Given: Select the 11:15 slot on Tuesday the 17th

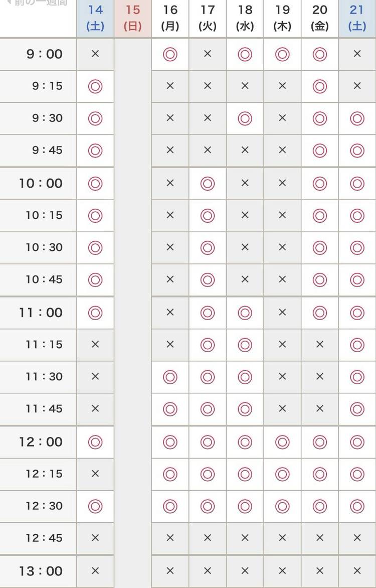Looking at the screenshot, I should (208, 345).
